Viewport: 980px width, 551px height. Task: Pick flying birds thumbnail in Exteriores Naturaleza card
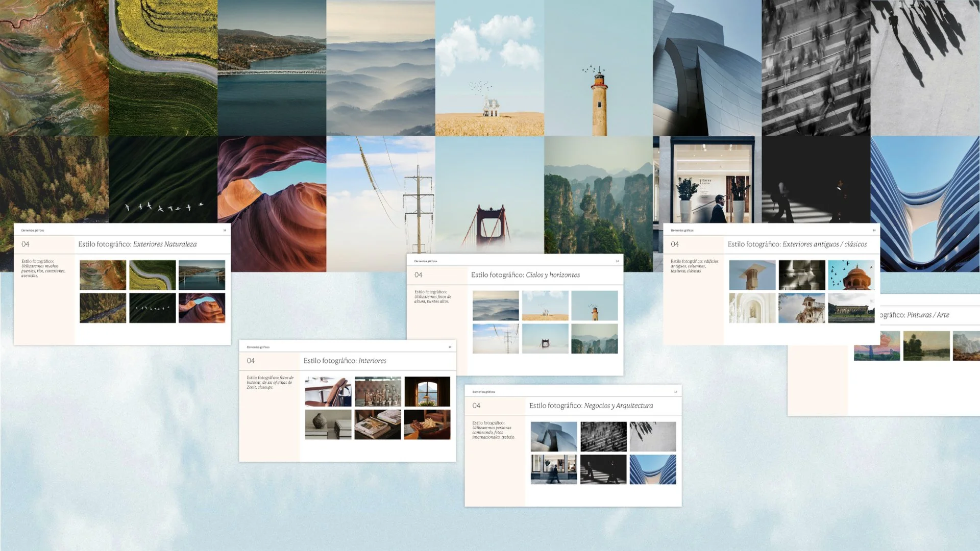pos(152,308)
